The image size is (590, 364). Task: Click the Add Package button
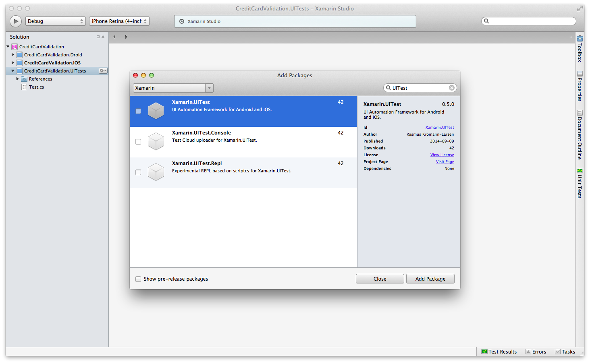click(x=430, y=279)
